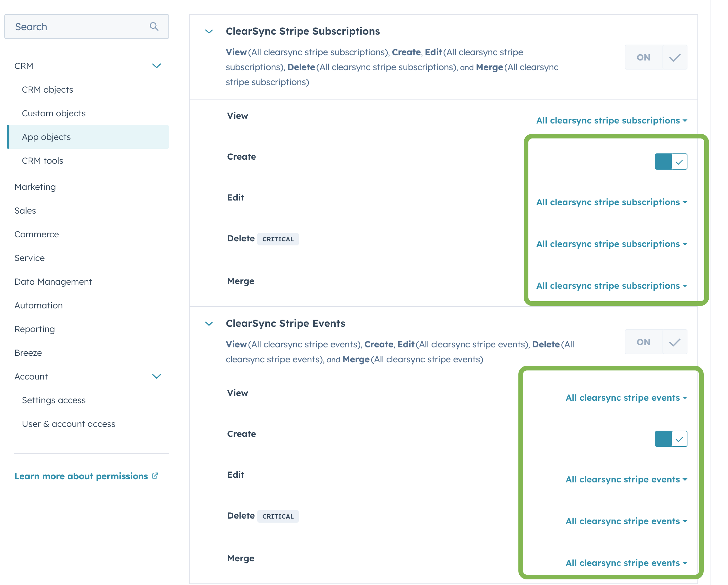Viewport: 728px width, 585px height.
Task: Go to Marketing permissions category
Action: click(x=35, y=187)
